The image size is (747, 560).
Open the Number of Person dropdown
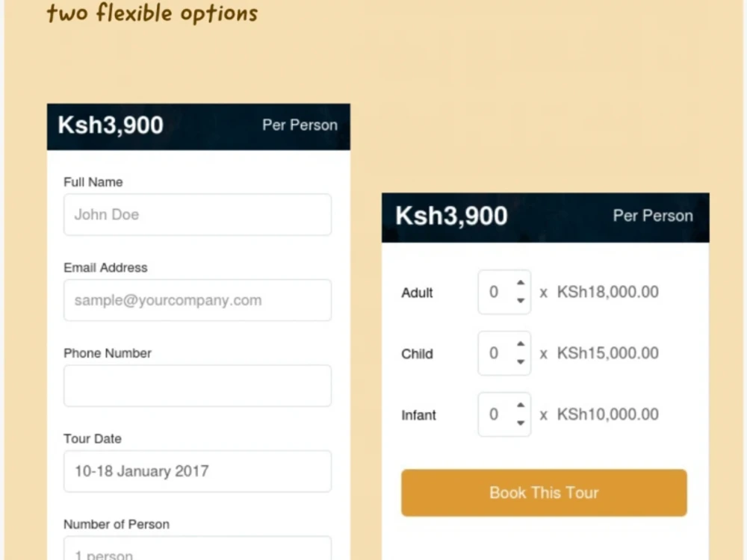point(197,551)
